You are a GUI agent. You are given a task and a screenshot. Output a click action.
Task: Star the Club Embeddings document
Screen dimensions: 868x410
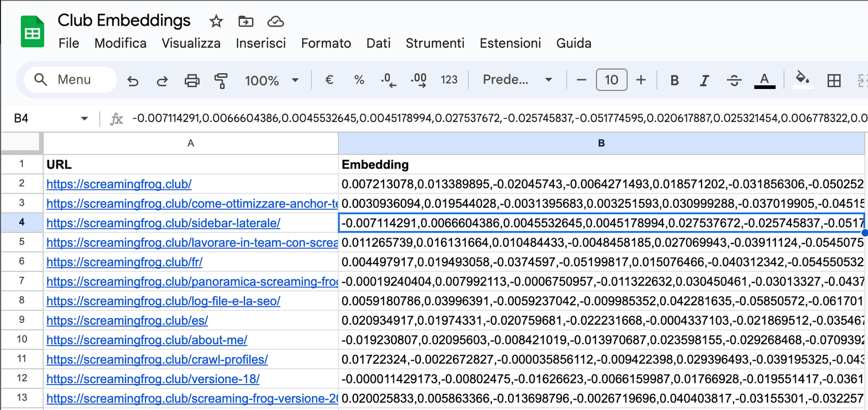click(216, 21)
